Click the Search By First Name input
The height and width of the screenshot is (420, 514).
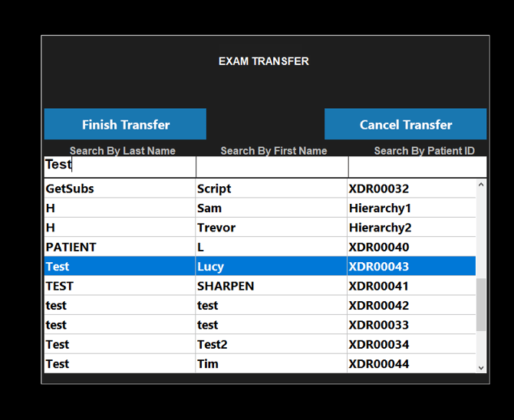[272, 167]
